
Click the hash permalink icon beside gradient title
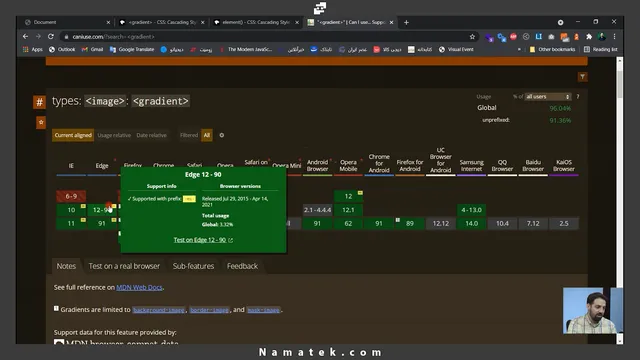tap(39, 102)
